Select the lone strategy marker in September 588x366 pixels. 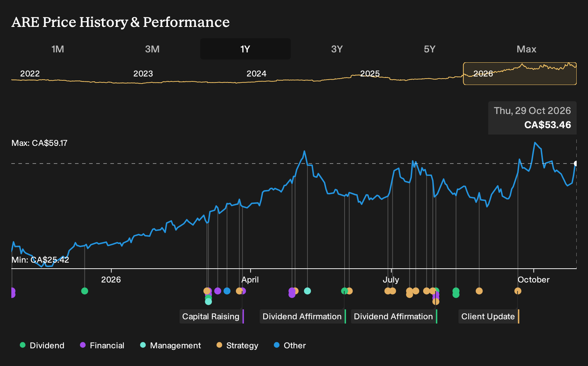click(479, 291)
